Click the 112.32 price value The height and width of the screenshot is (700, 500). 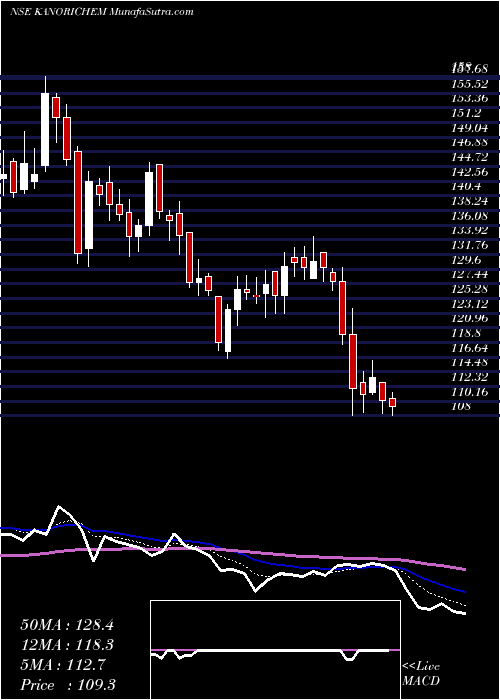469,377
